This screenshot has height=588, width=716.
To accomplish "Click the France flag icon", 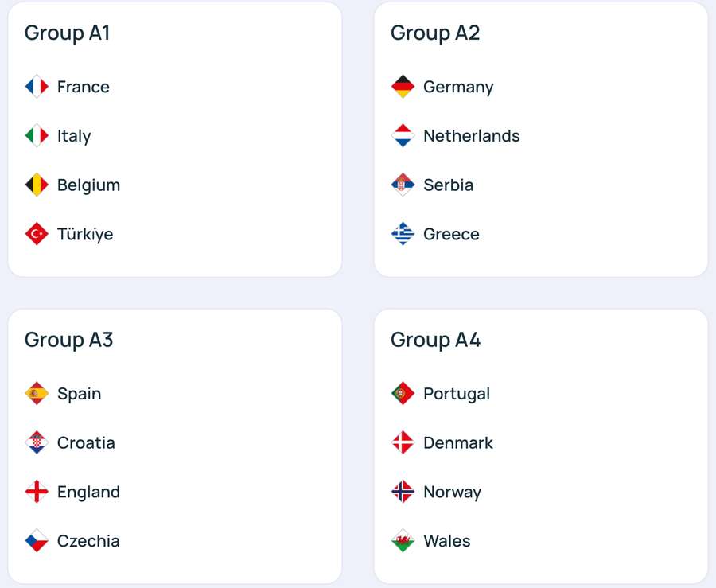I will tap(37, 87).
